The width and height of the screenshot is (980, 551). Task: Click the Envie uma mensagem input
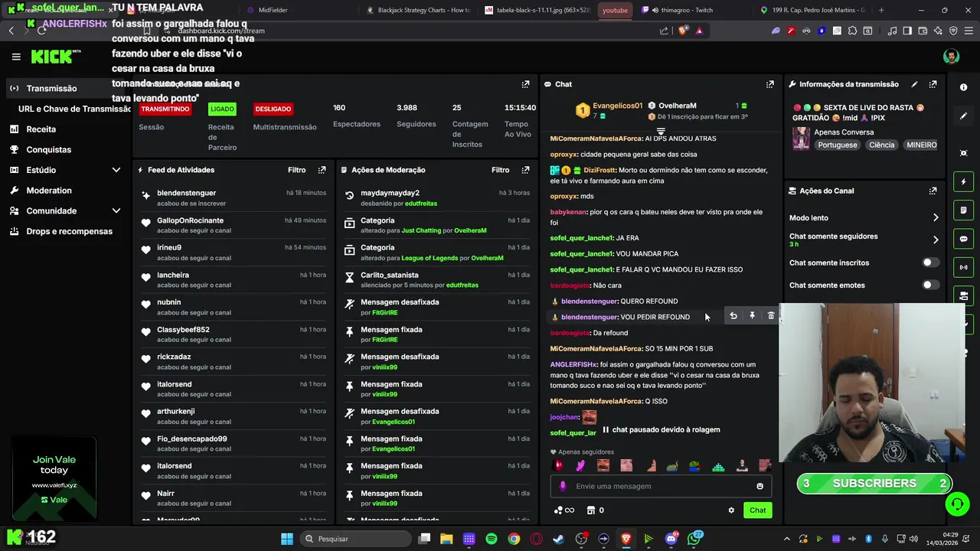click(661, 486)
